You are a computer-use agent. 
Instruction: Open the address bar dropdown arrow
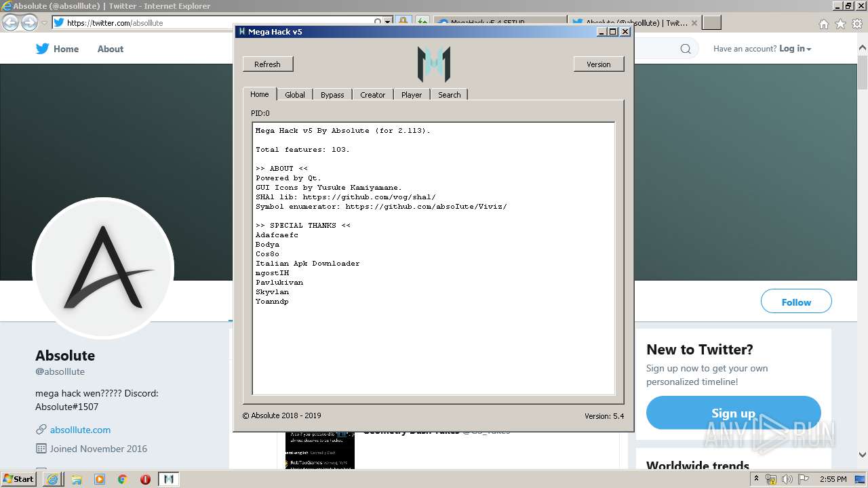(388, 22)
